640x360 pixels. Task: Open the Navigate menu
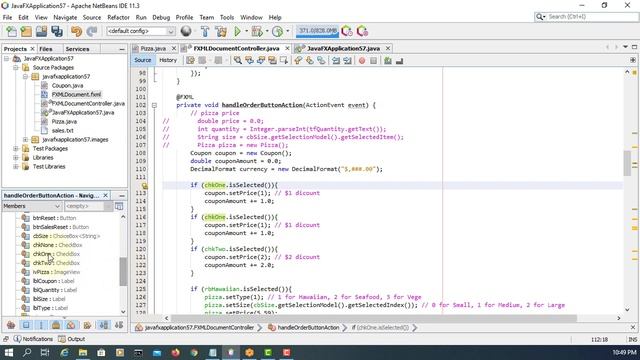pyautogui.click(x=65, y=18)
